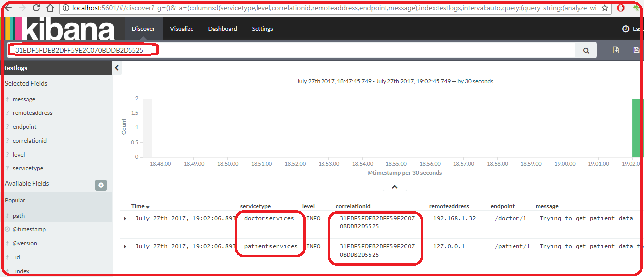Viewport: 644px width, 277px height.
Task: Click the correlationid column header
Action: coord(353,206)
